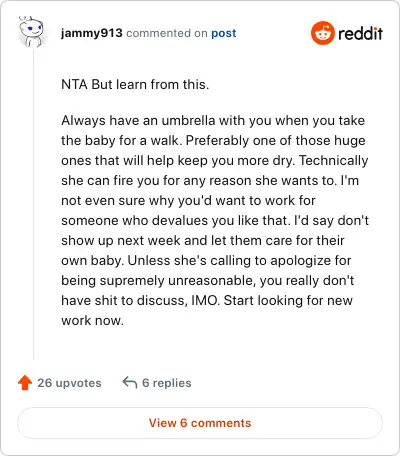Select the "26 upvotes" count
The width and height of the screenshot is (400, 456).
(69, 383)
